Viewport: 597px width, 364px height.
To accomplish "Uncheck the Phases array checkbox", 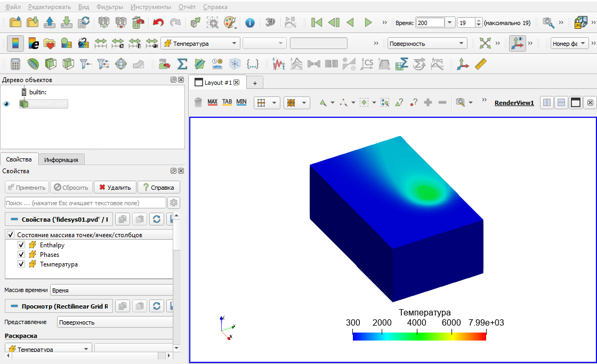I will pos(21,254).
